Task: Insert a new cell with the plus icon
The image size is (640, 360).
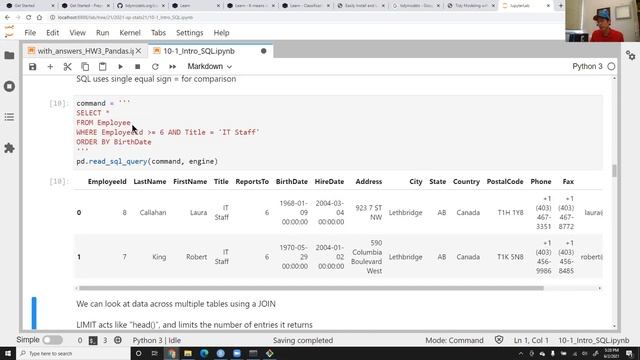Action: 50,67
